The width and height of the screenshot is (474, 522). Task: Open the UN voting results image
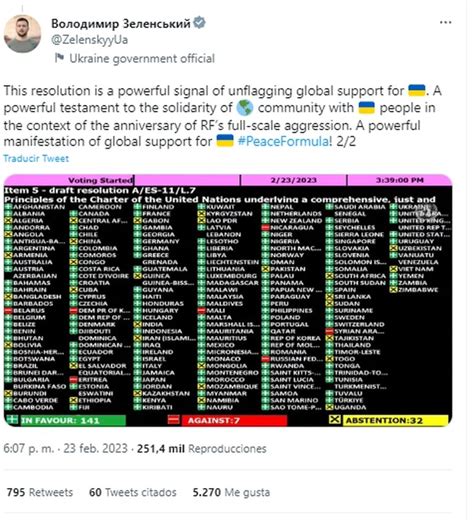[228, 300]
